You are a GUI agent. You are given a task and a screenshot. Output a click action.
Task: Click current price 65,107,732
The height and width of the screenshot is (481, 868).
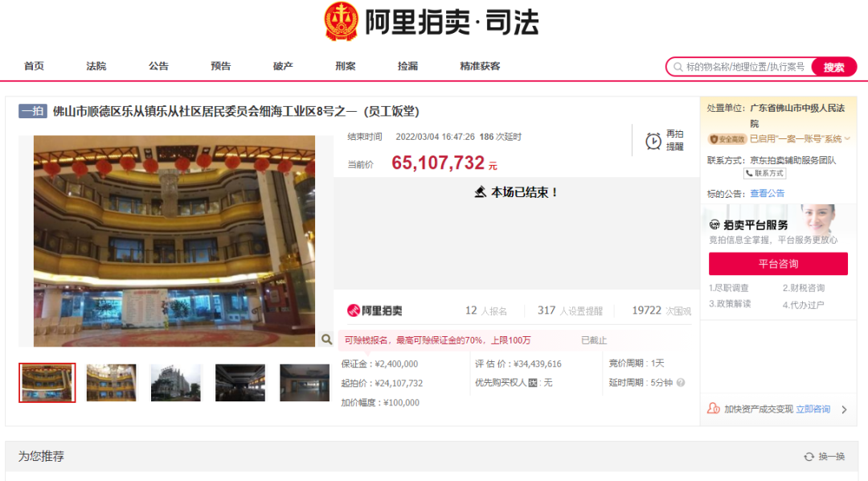coord(438,163)
